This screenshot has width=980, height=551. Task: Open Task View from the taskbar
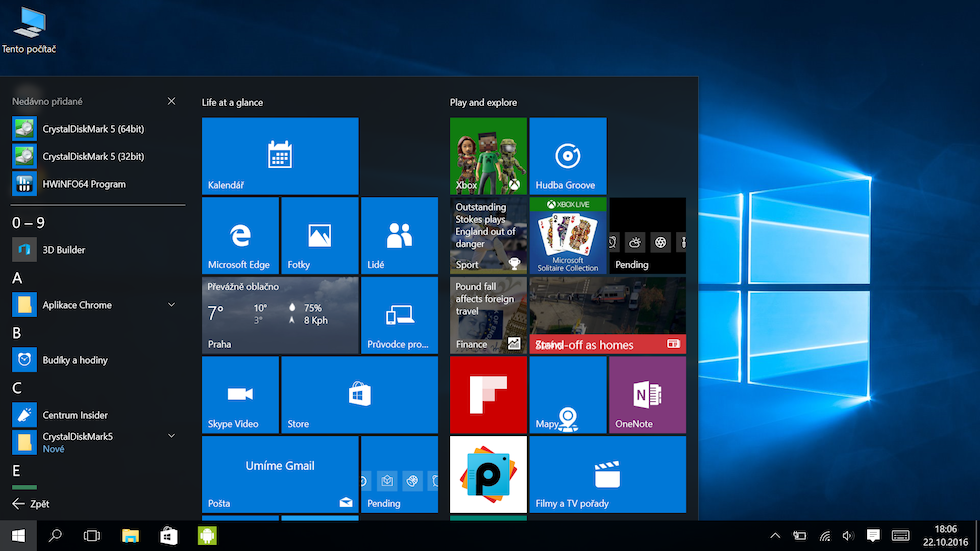pos(91,536)
